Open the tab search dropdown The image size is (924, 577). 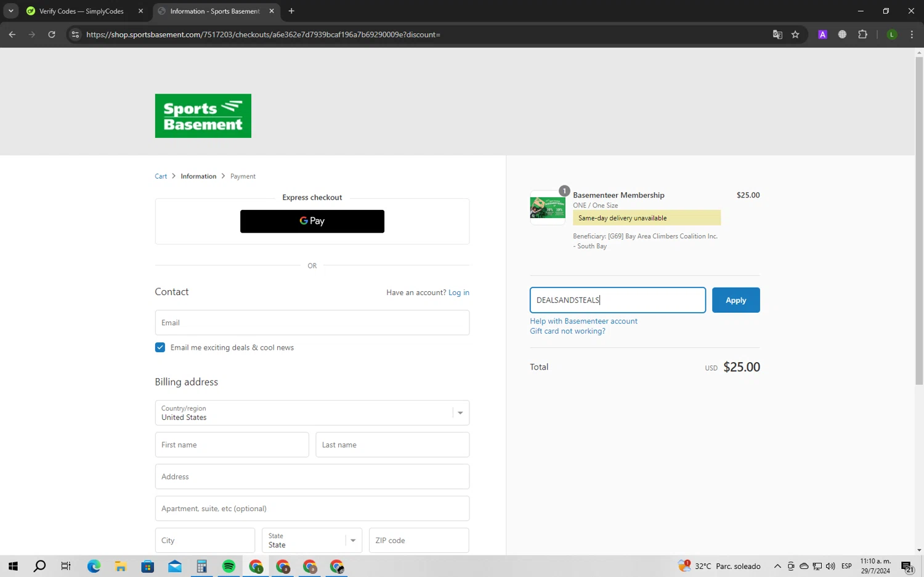point(11,11)
